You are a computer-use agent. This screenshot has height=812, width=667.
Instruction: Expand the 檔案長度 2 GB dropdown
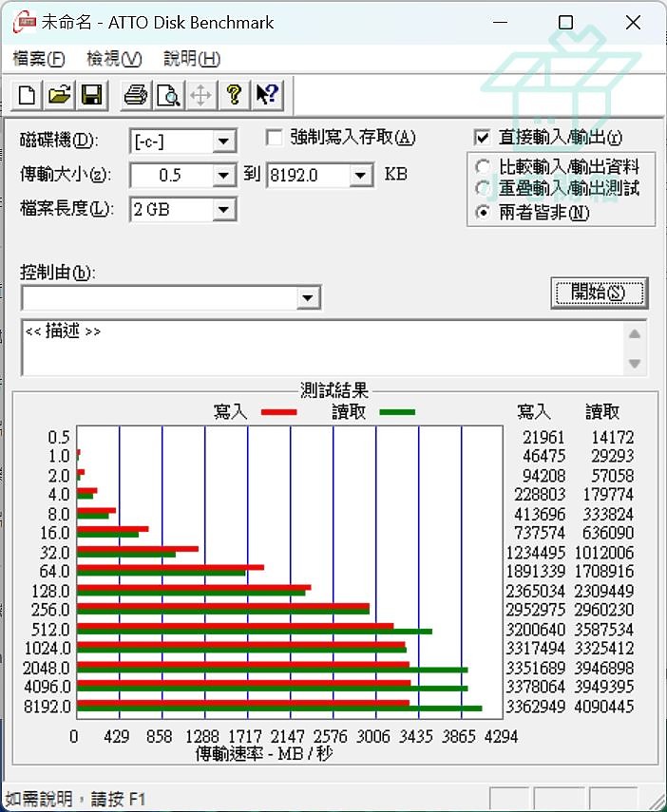[x=224, y=209]
